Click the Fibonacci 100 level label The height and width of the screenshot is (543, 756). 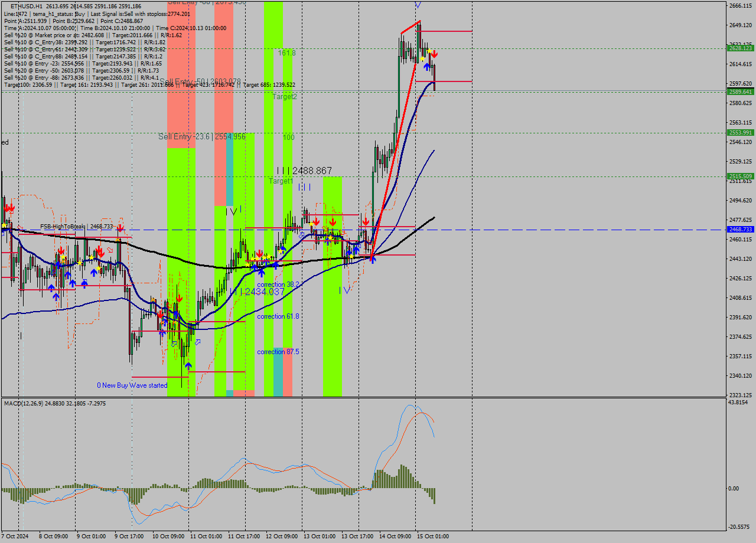(288, 137)
